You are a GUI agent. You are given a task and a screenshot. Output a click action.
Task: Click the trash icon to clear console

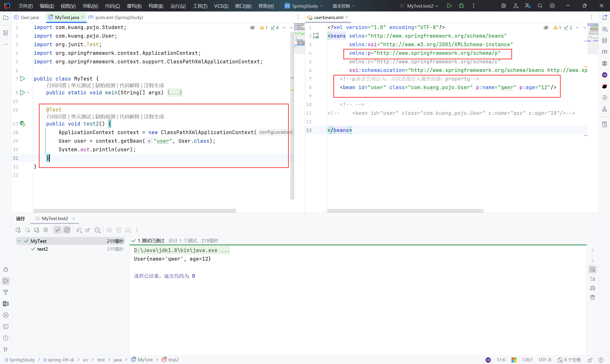point(593,298)
